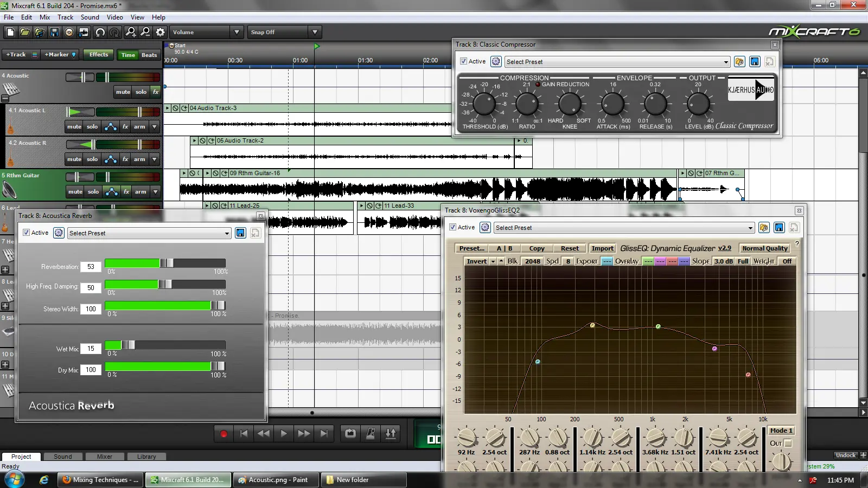Image resolution: width=868 pixels, height=488 pixels.
Task: Open the Mix menu
Action: 44,17
